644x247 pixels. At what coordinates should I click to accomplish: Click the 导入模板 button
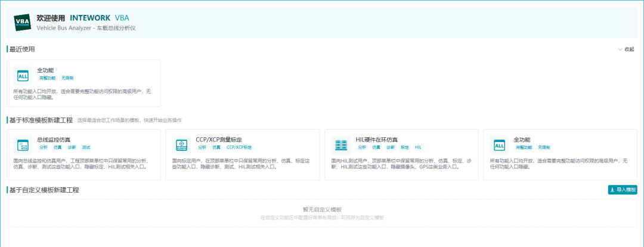click(623, 190)
